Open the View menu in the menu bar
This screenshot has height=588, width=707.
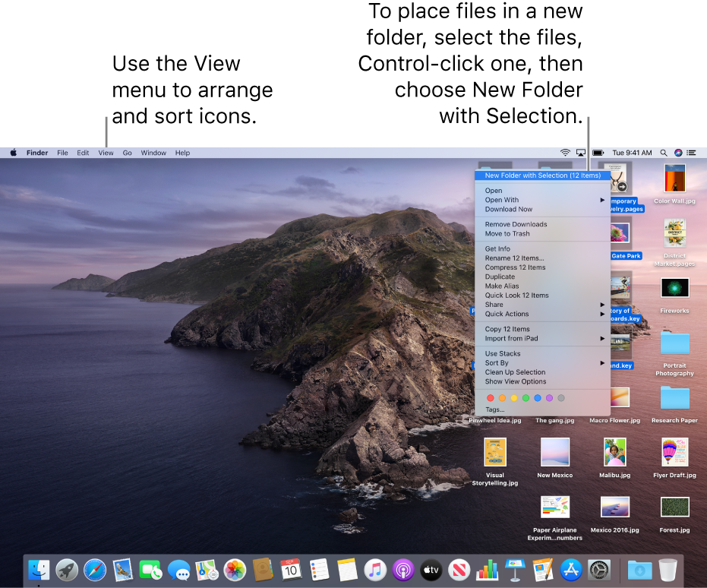tap(106, 153)
